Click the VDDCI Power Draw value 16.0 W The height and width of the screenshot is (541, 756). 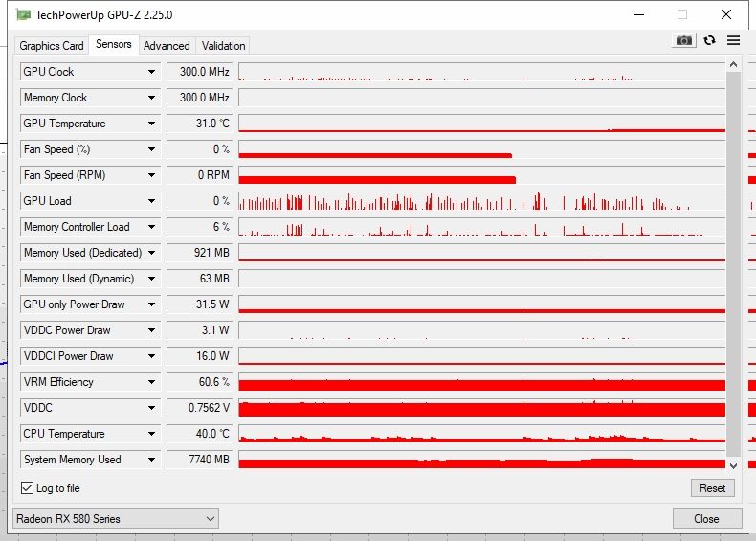pos(200,356)
